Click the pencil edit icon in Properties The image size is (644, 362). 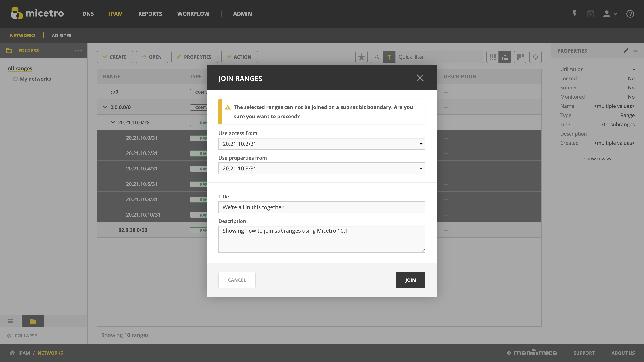click(x=626, y=51)
